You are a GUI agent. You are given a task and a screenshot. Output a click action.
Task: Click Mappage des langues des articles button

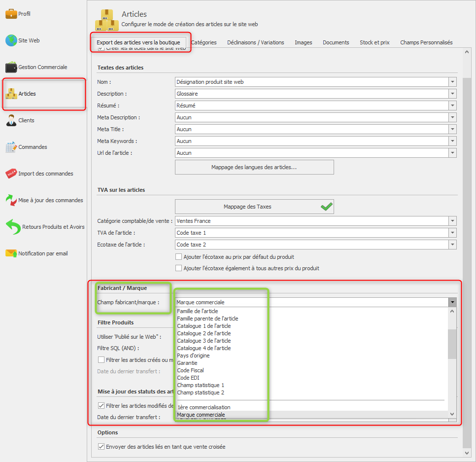254,167
